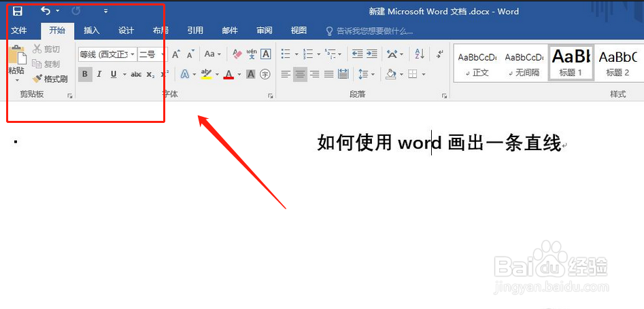Open the 字体 dialog launcher
644x309 pixels.
(271, 96)
